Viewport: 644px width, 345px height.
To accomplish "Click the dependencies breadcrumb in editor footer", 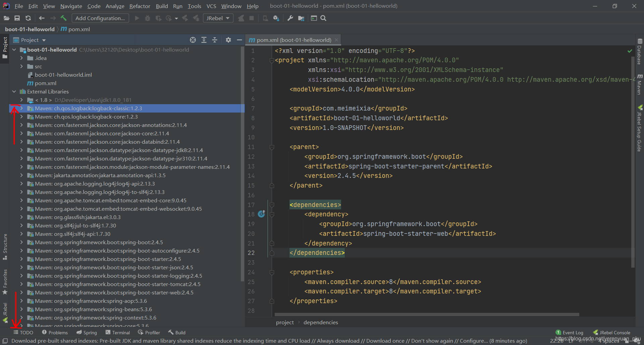I will 321,322.
